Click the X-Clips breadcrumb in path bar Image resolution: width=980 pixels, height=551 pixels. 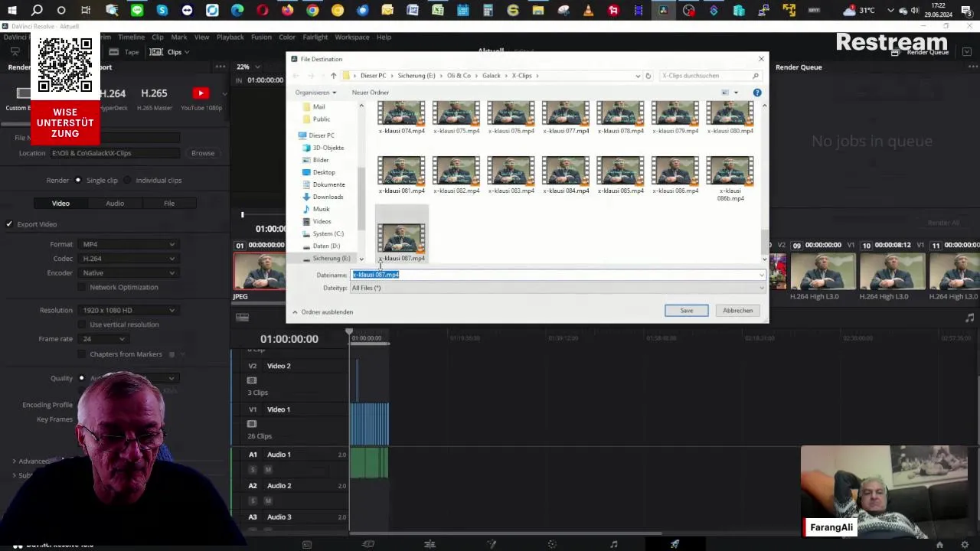[x=522, y=76]
